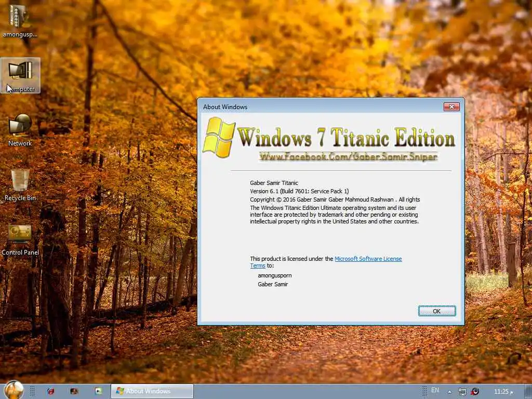Select the Control Panel desktop icon

coord(20,240)
